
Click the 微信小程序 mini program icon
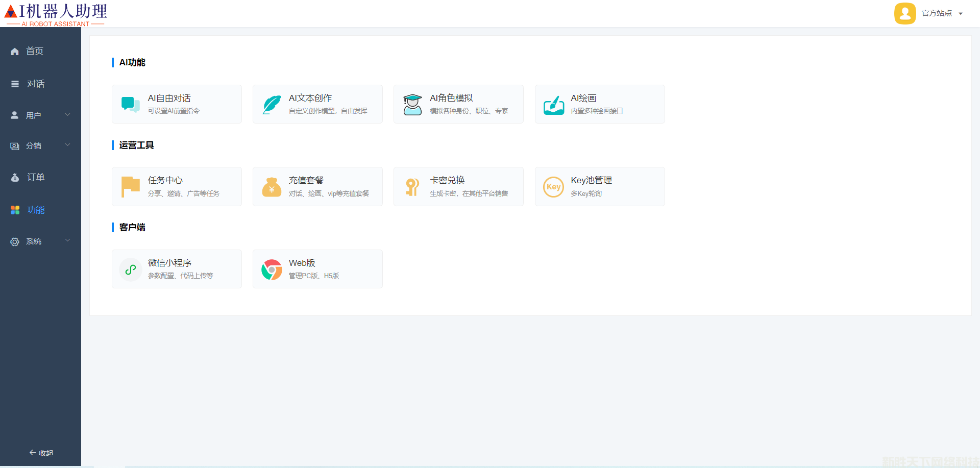[131, 269]
